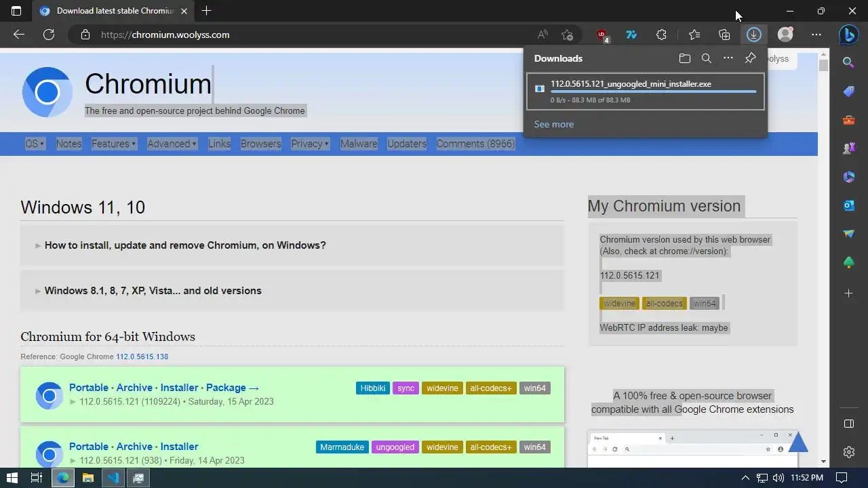Open the sidebar Shopping tag icon
Image resolution: width=868 pixels, height=488 pixels.
coord(849,91)
